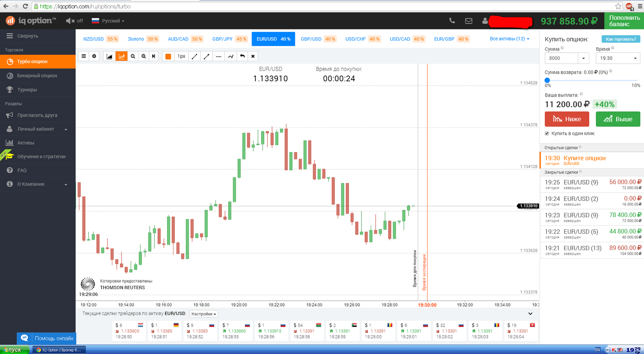Zoom out the chart
Viewport: 644px width, 354px height.
pos(133,56)
